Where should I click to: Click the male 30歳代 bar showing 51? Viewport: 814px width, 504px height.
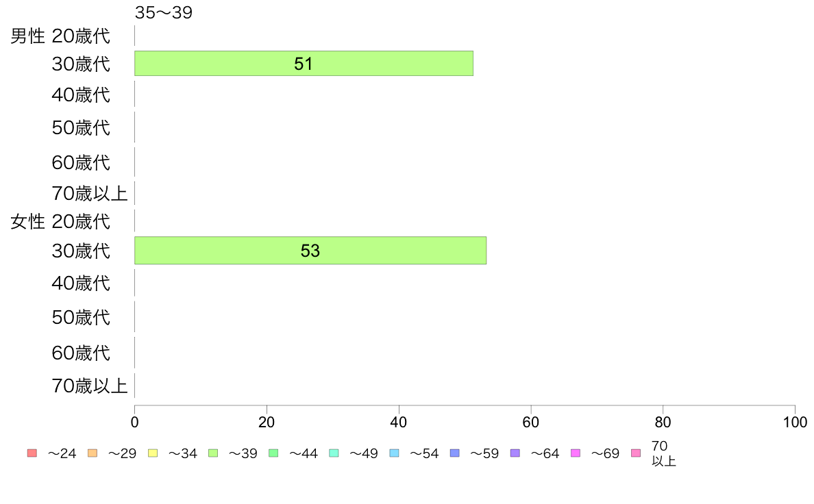pyautogui.click(x=304, y=63)
